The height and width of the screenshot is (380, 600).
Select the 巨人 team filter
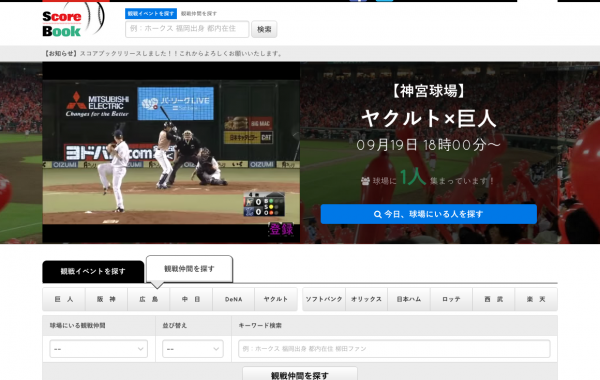tap(64, 299)
